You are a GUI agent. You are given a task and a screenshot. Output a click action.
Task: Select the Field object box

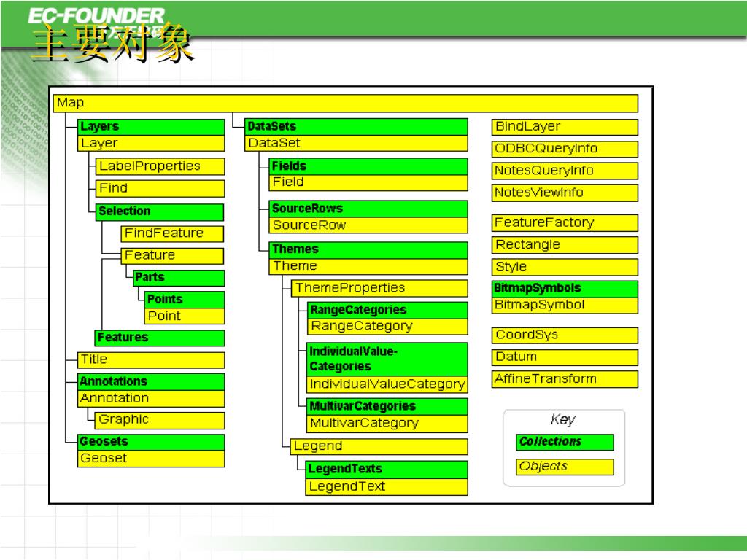coord(368,183)
